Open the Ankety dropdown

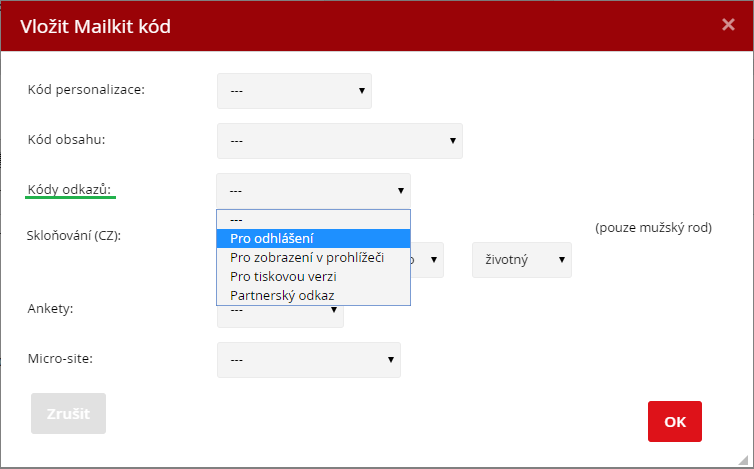pos(280,316)
